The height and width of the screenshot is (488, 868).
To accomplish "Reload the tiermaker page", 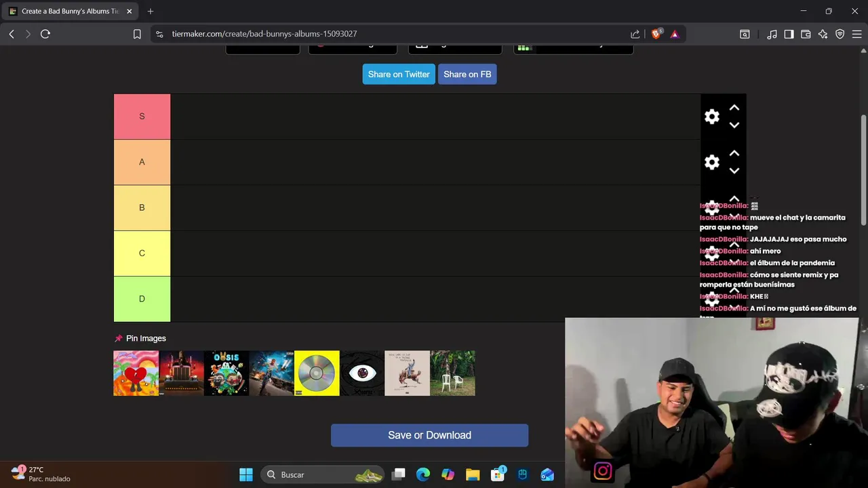I will 45,34.
